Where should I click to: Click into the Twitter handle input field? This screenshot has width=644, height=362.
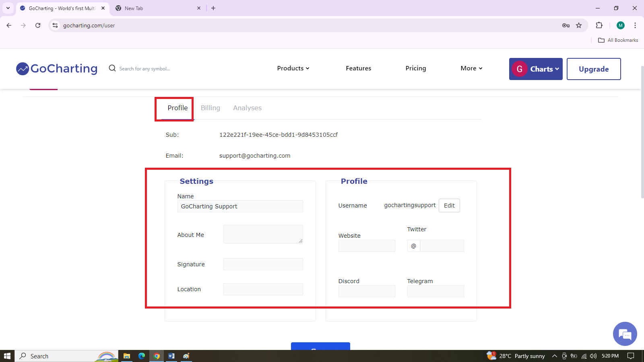point(442,246)
